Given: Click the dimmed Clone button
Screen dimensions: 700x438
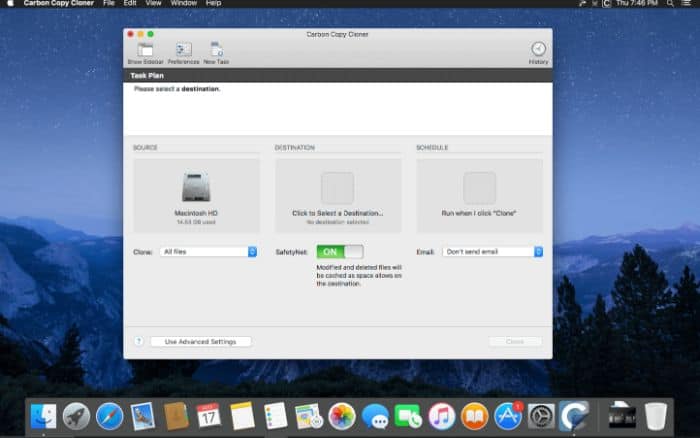Looking at the screenshot, I should pos(515,342).
